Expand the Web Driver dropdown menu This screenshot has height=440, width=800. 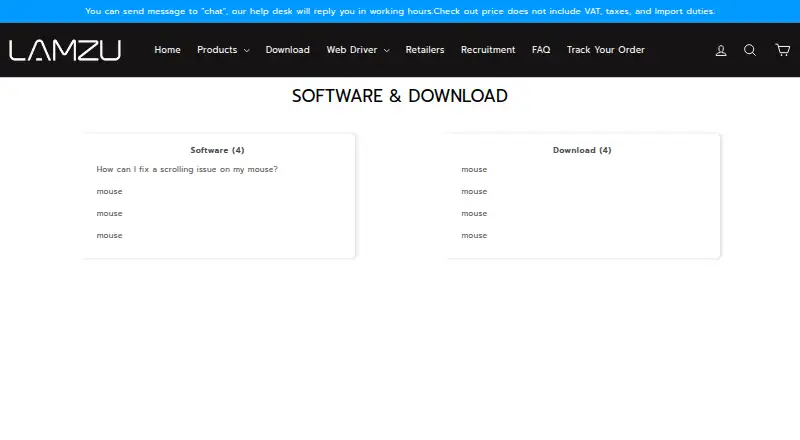point(358,50)
